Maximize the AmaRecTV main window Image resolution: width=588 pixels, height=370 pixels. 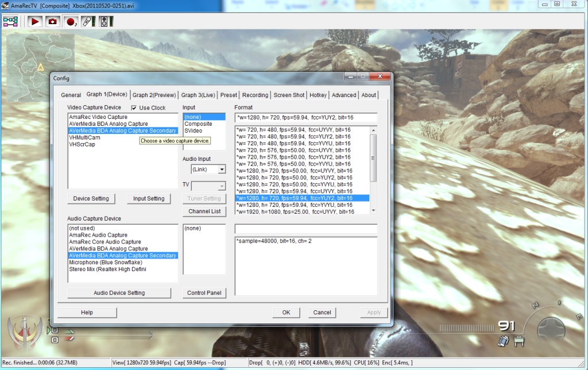pos(557,4)
